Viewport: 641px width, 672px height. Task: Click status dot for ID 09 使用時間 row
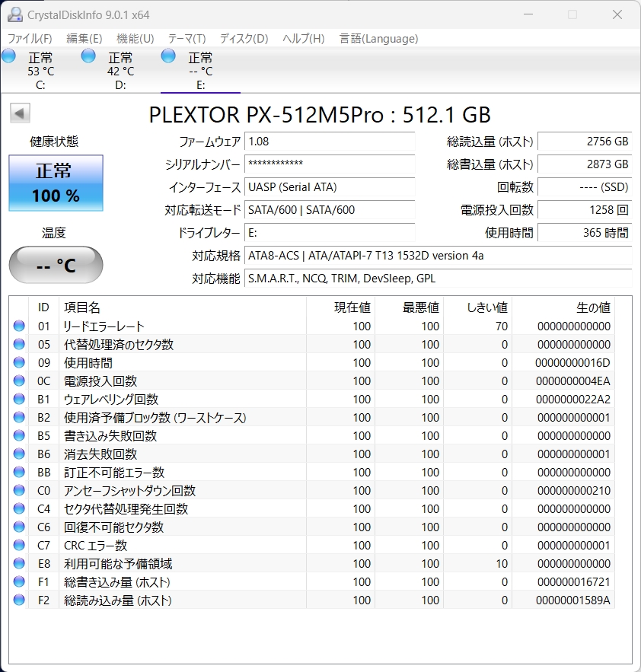click(x=19, y=362)
